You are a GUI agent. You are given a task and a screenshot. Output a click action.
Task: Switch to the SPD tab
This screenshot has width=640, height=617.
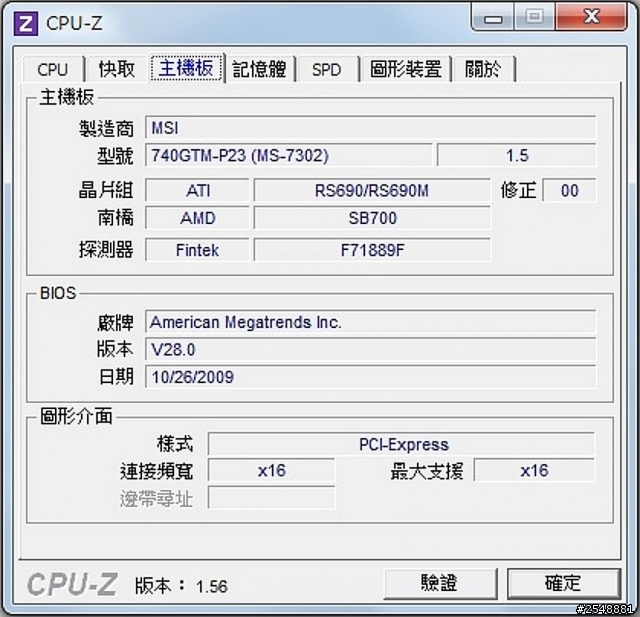(x=327, y=69)
